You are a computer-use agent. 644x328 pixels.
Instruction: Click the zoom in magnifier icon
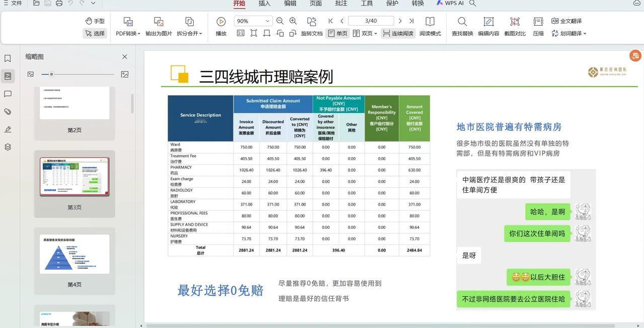(x=293, y=21)
